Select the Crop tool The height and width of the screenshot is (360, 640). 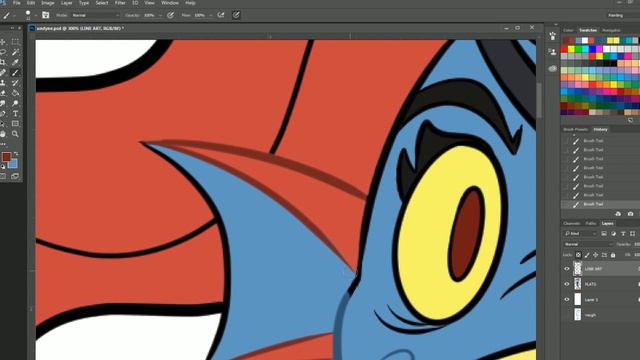[3, 62]
